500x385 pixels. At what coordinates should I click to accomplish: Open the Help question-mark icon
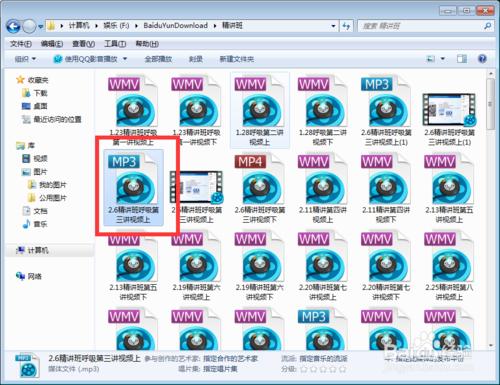point(482,59)
